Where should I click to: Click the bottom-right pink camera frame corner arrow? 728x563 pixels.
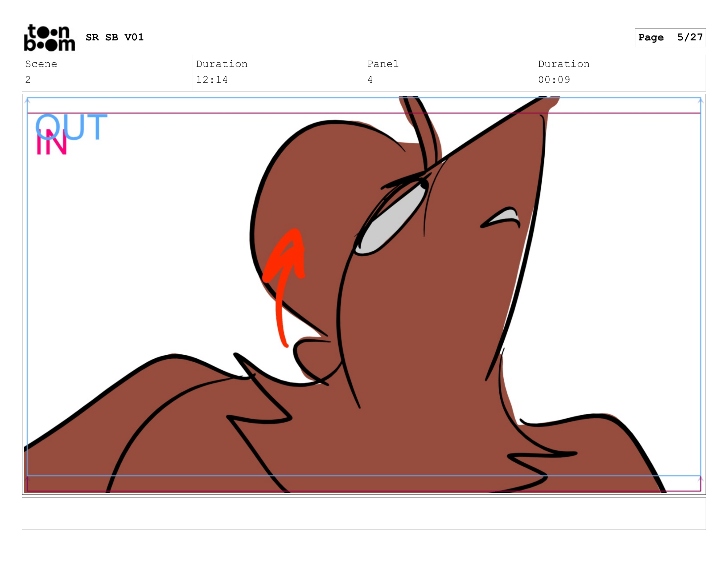700,479
